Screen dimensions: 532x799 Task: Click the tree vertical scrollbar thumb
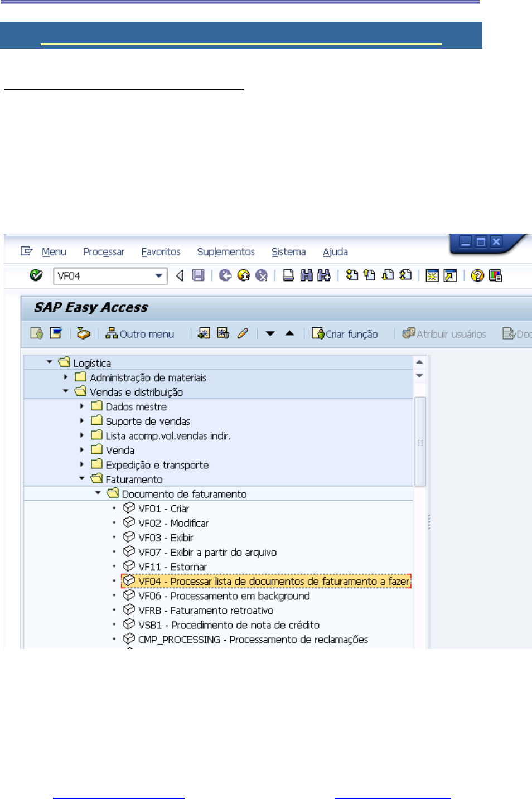[x=420, y=442]
